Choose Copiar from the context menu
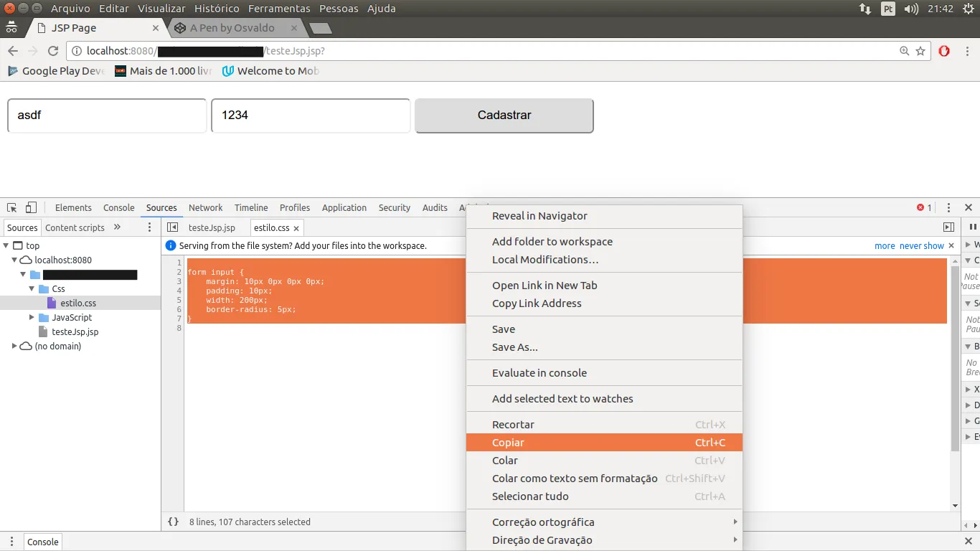 508,443
